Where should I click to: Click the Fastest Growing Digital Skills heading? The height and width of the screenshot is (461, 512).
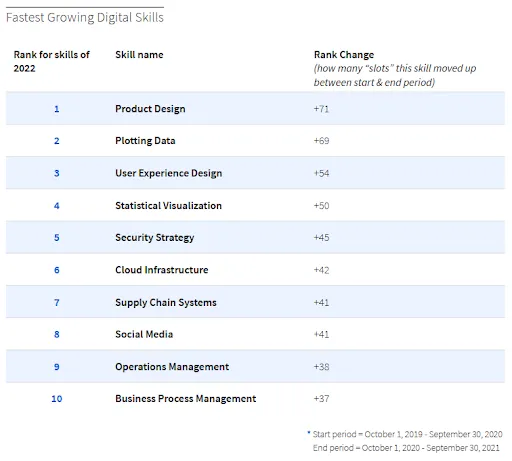85,17
